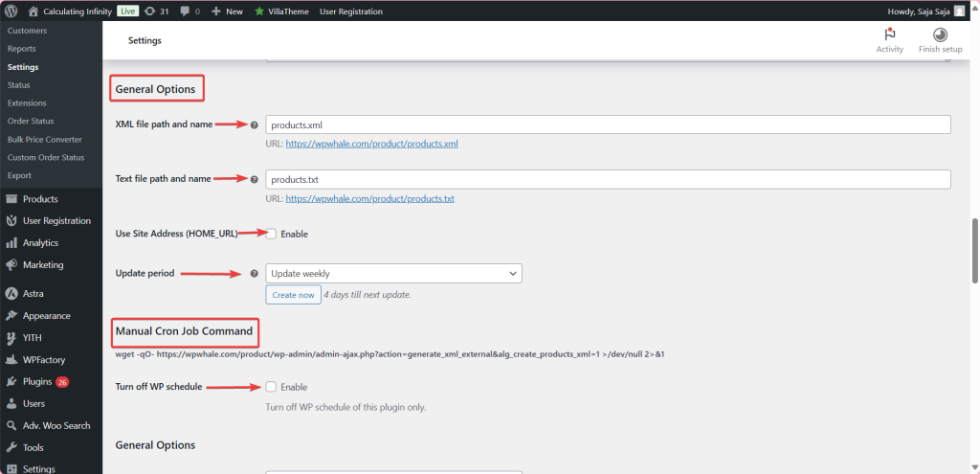Click the plus New icon

coord(216,11)
